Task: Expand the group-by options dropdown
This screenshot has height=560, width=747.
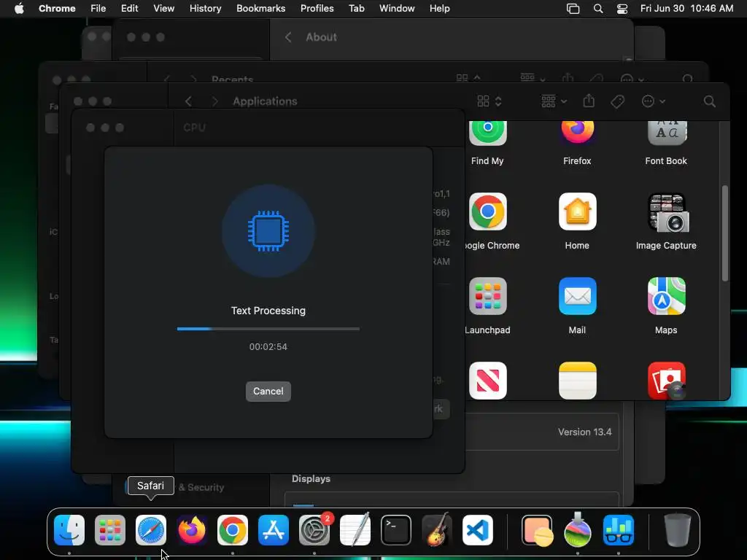Action: click(x=554, y=101)
